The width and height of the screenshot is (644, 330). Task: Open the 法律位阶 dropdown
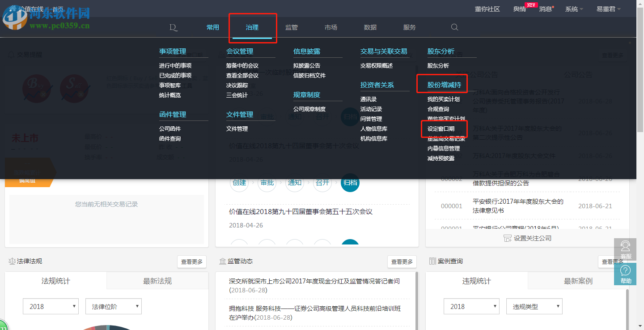pos(113,306)
